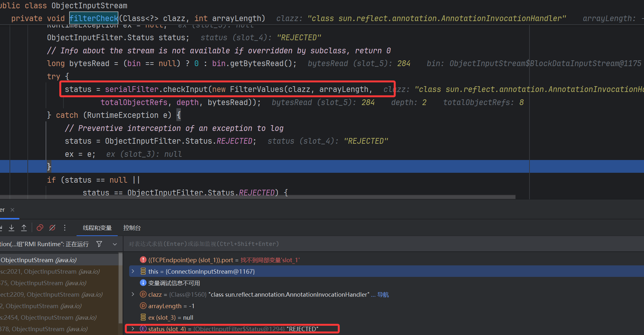Click the Step Into download-arrow icon
The height and width of the screenshot is (335, 644).
(11, 228)
